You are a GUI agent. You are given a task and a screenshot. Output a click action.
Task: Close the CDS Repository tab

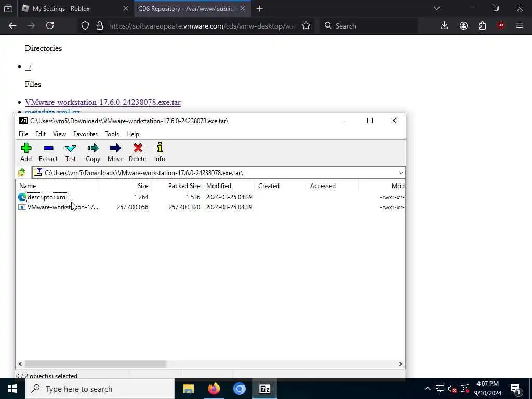pyautogui.click(x=243, y=8)
